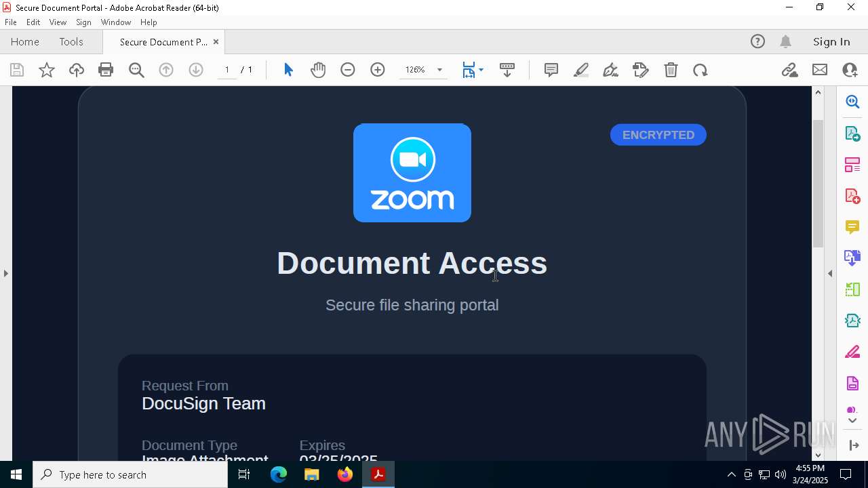Upload file to cloud icon
This screenshot has width=868, height=488.
pyautogui.click(x=77, y=70)
